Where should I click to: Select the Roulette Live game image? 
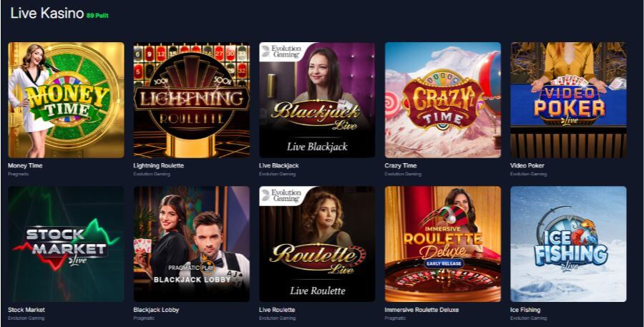[317, 244]
